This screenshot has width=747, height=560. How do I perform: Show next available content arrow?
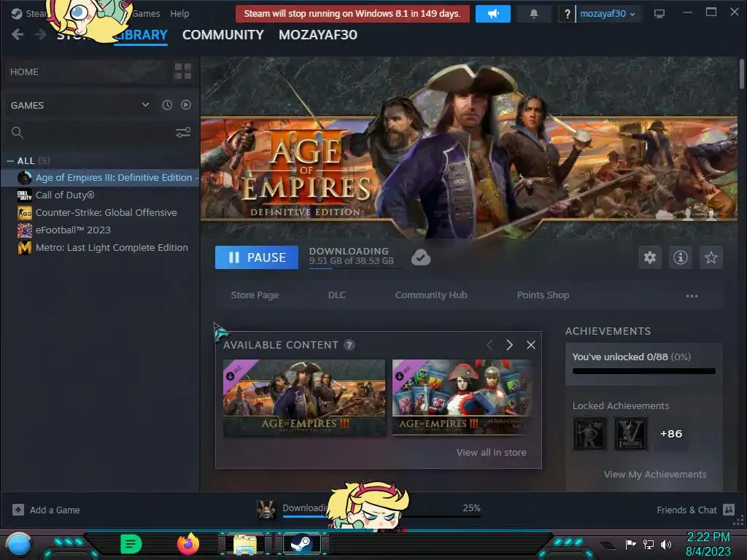(x=509, y=345)
